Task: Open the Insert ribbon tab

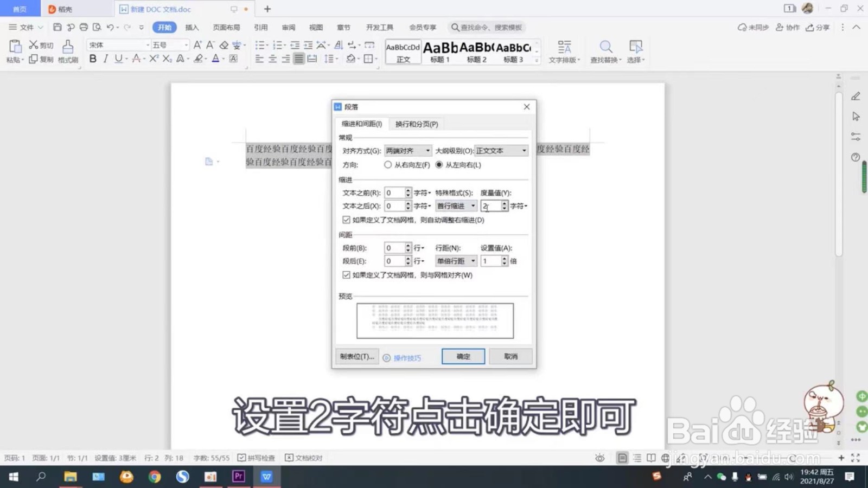Action: point(192,27)
